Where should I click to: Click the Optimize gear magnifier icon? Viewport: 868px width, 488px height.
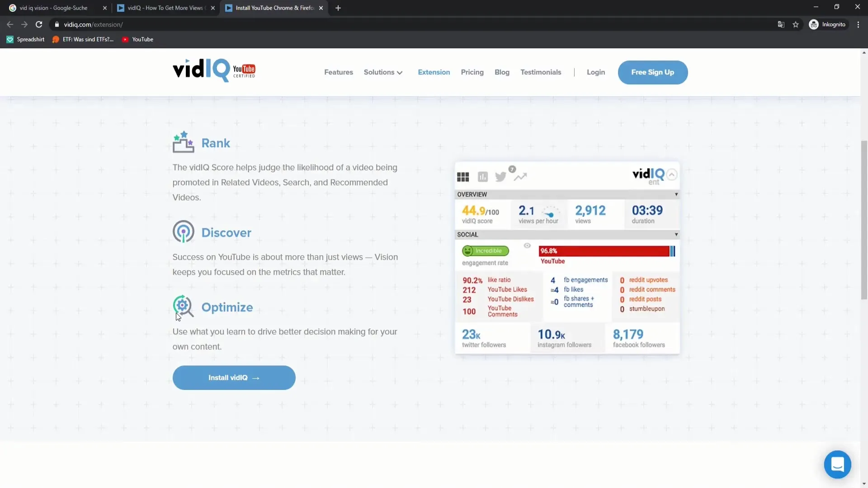[x=183, y=306]
